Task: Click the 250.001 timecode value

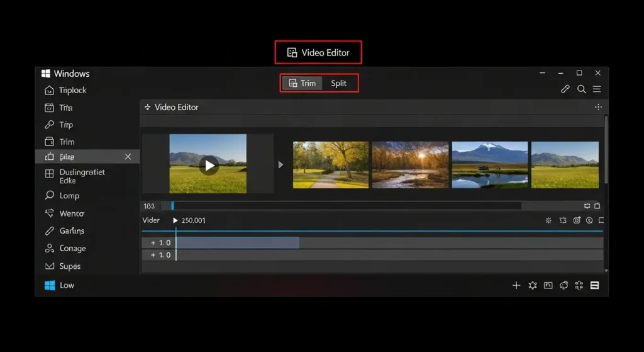Action: click(194, 220)
